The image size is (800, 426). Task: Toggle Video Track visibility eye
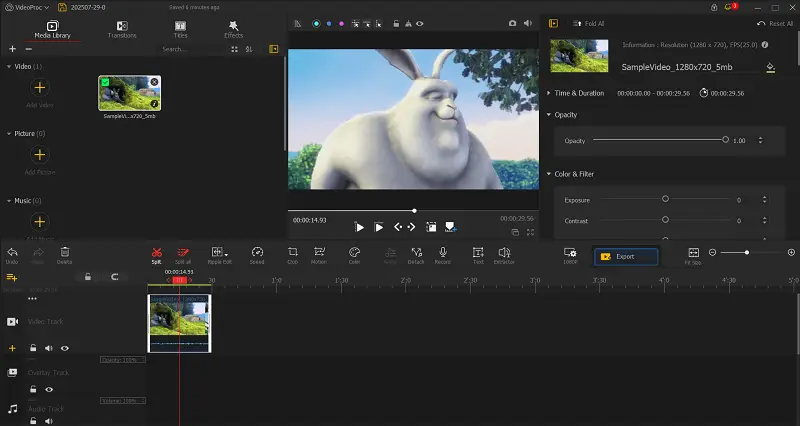click(65, 348)
